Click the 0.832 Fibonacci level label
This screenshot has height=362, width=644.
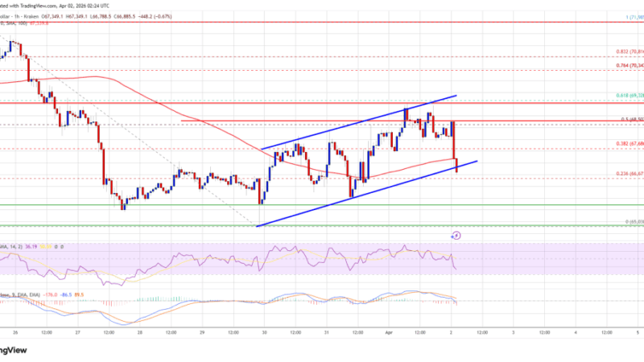(x=630, y=51)
